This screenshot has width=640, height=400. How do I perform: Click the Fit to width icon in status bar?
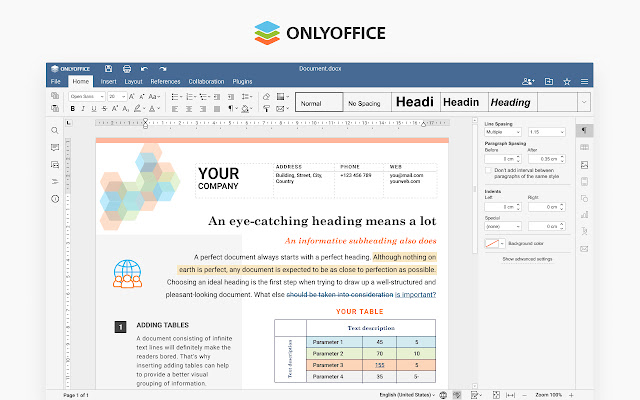(x=510, y=395)
